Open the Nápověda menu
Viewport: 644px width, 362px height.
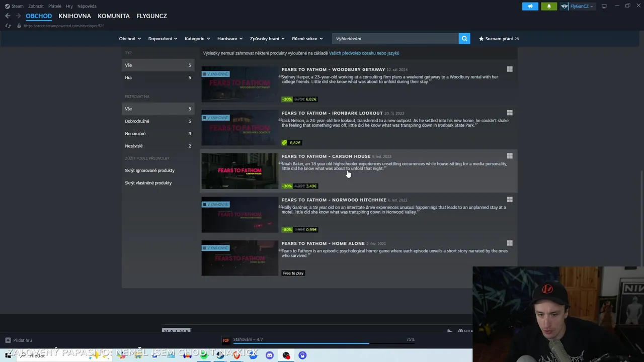coord(87,7)
